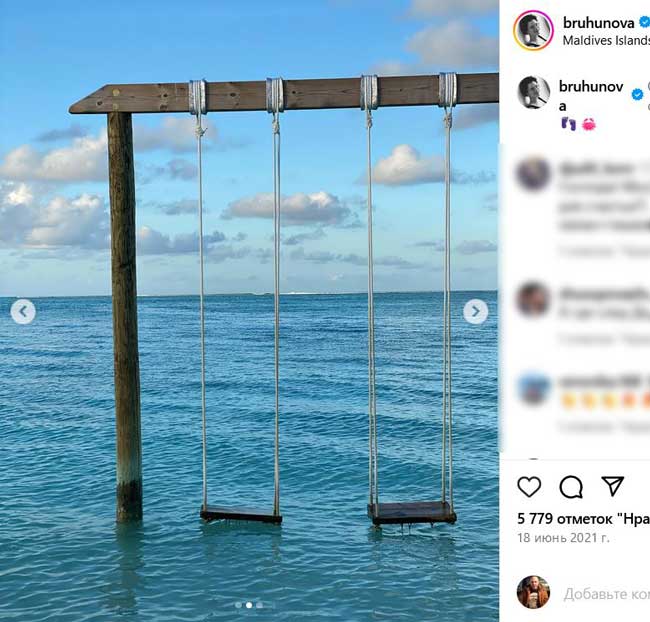650x622 pixels.
Task: Select first carousel indicator dot
Action: pyautogui.click(x=238, y=605)
